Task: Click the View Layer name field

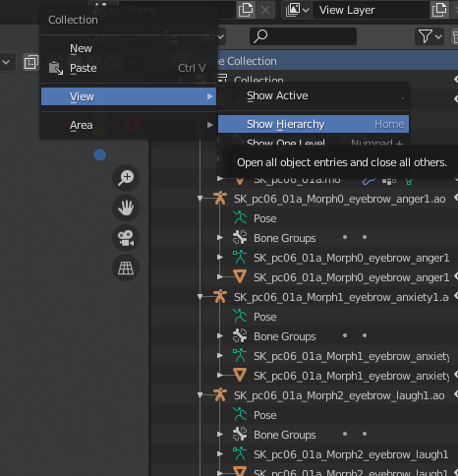Action: click(371, 10)
